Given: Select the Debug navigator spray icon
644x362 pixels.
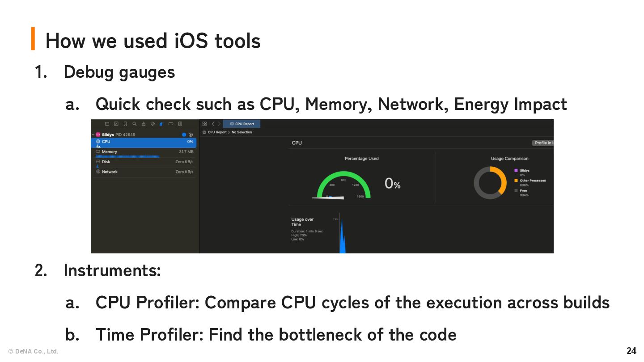Looking at the screenshot, I should click(161, 124).
